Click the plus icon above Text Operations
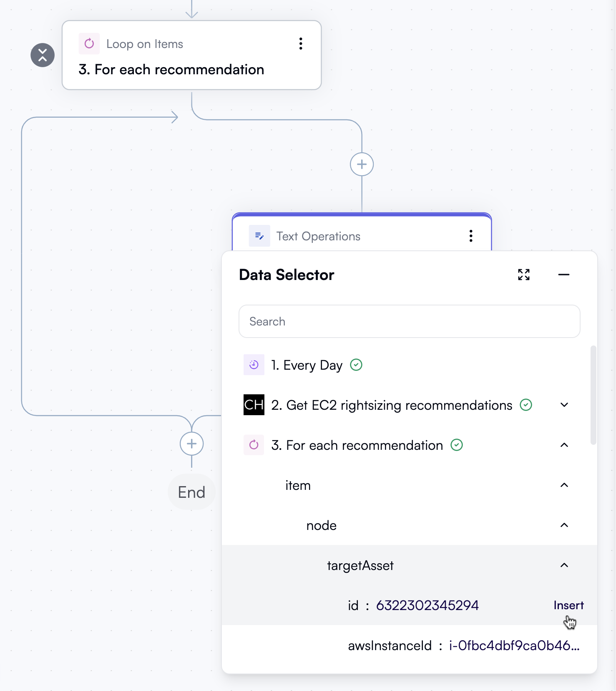The width and height of the screenshot is (616, 691). pyautogui.click(x=361, y=164)
